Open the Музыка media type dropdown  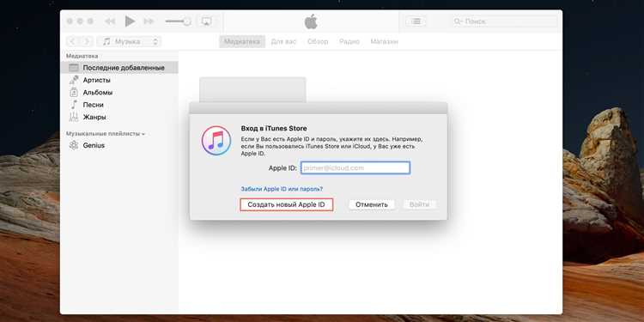[x=129, y=41]
